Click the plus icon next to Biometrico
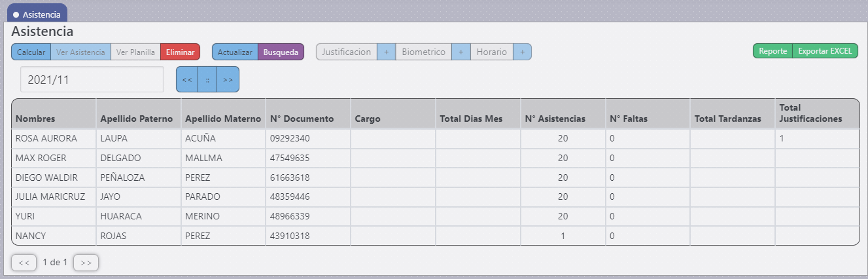This screenshot has height=279, width=868. pos(460,52)
